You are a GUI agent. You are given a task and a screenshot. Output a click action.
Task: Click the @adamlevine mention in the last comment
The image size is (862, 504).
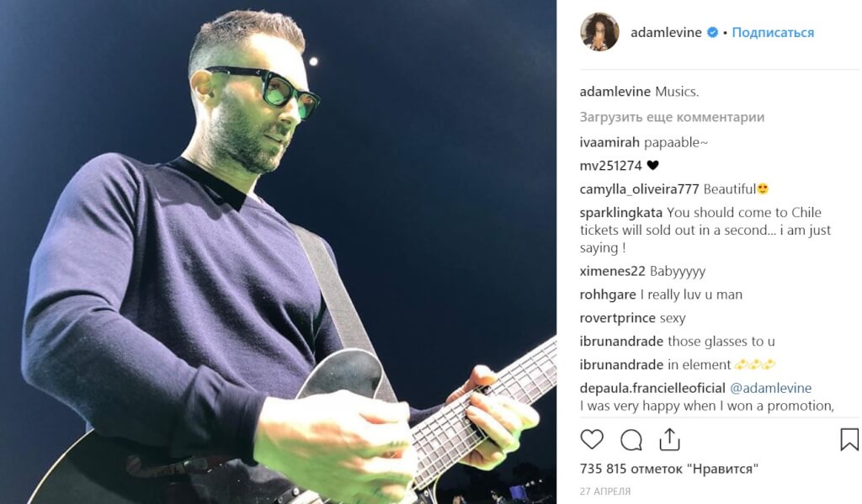click(x=770, y=388)
